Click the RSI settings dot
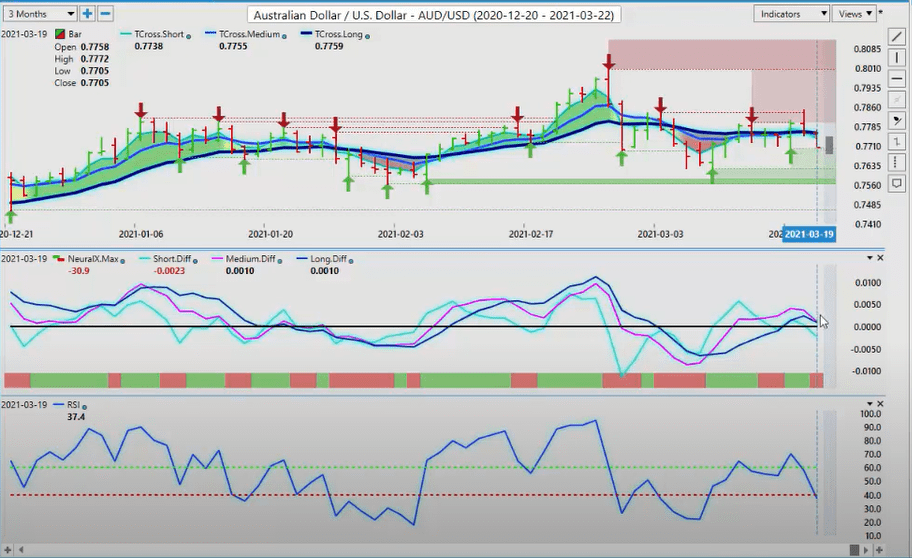The image size is (912, 558). tap(85, 407)
